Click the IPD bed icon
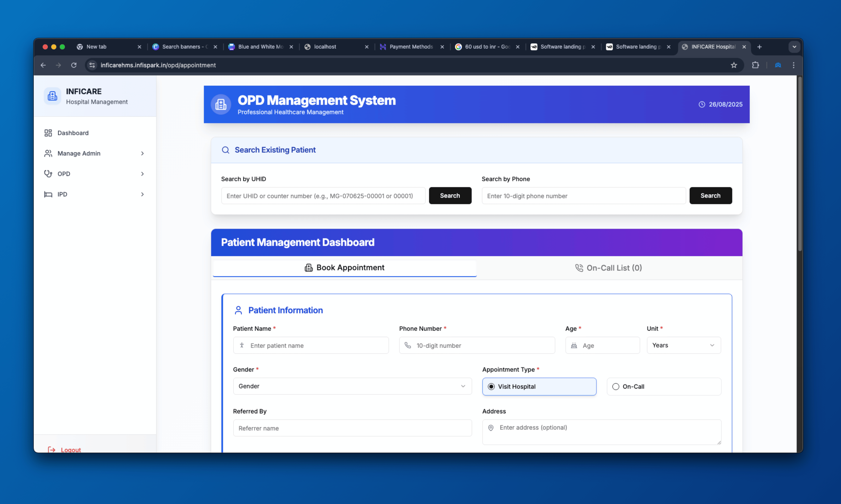The image size is (841, 504). pyautogui.click(x=48, y=194)
